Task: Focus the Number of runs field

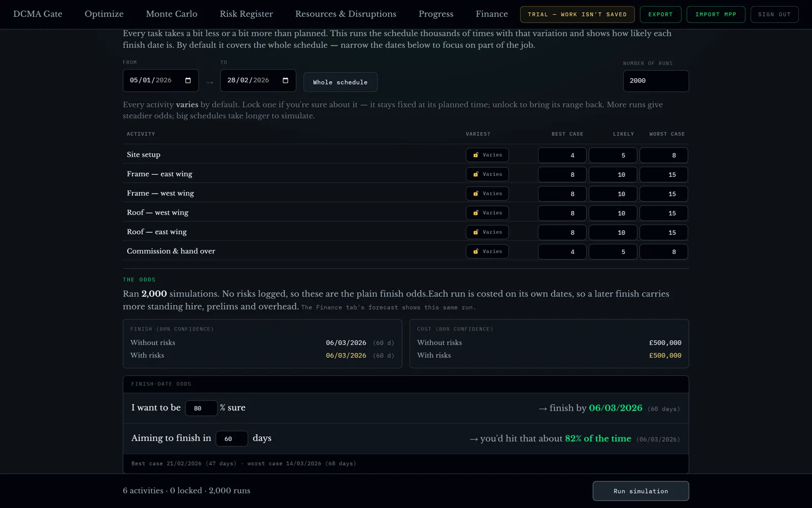Action: [656, 81]
